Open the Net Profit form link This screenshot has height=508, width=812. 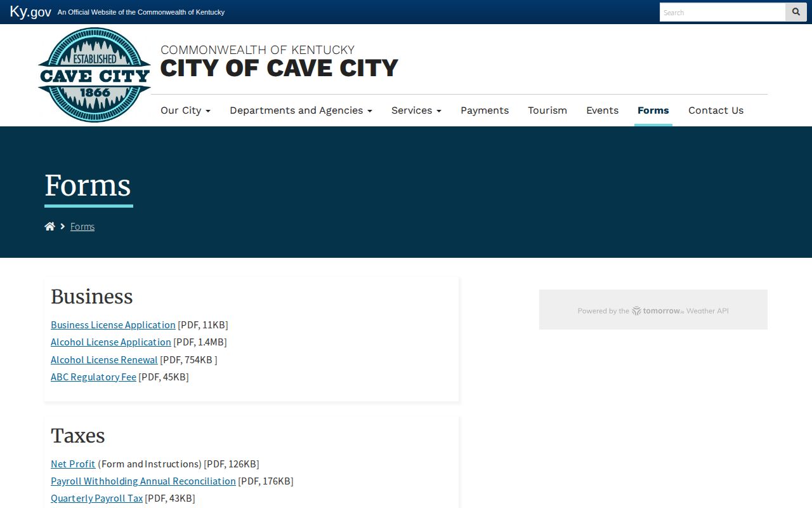(x=73, y=464)
